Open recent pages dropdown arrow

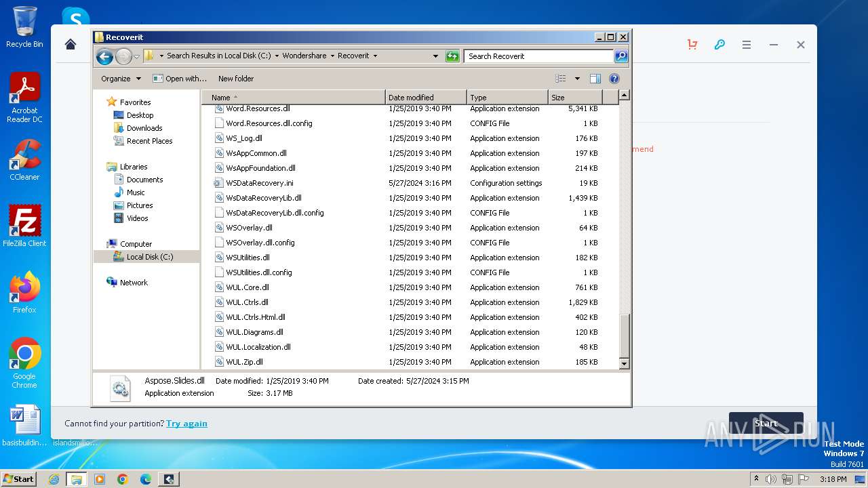tap(136, 56)
